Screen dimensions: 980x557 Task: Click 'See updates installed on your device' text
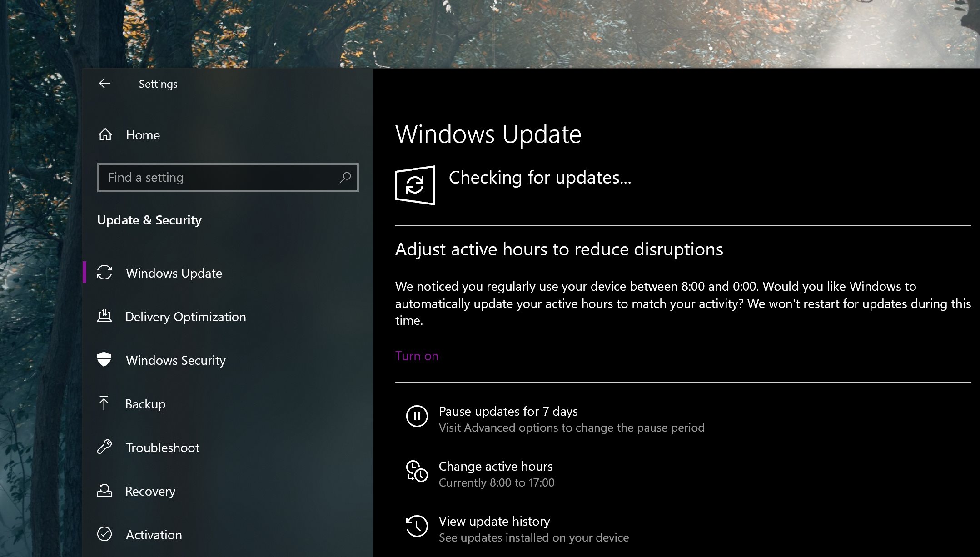(534, 537)
